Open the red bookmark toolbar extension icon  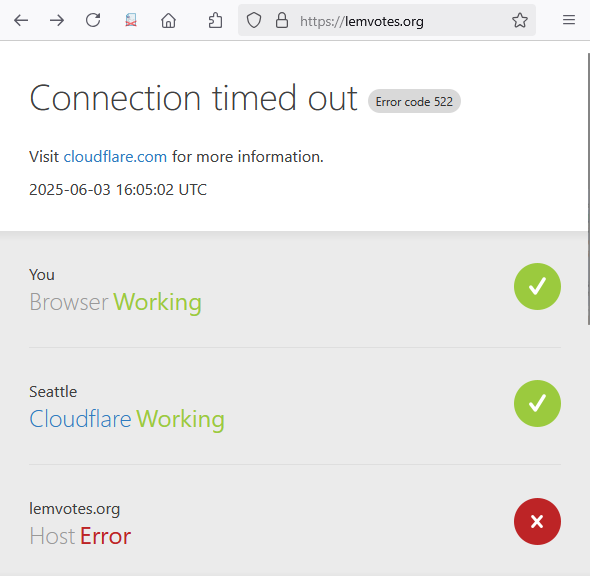131,20
